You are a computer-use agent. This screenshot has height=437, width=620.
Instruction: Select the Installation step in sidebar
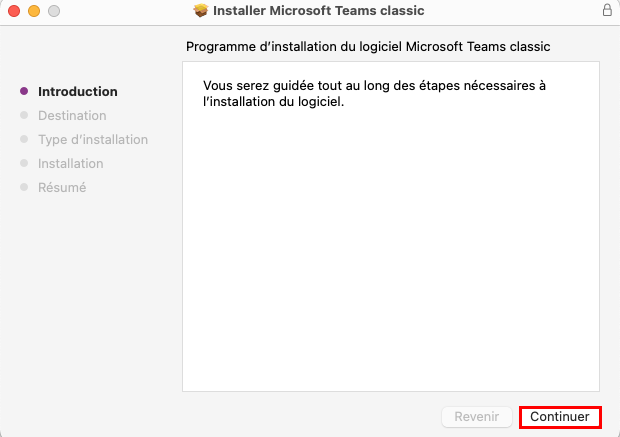point(70,163)
